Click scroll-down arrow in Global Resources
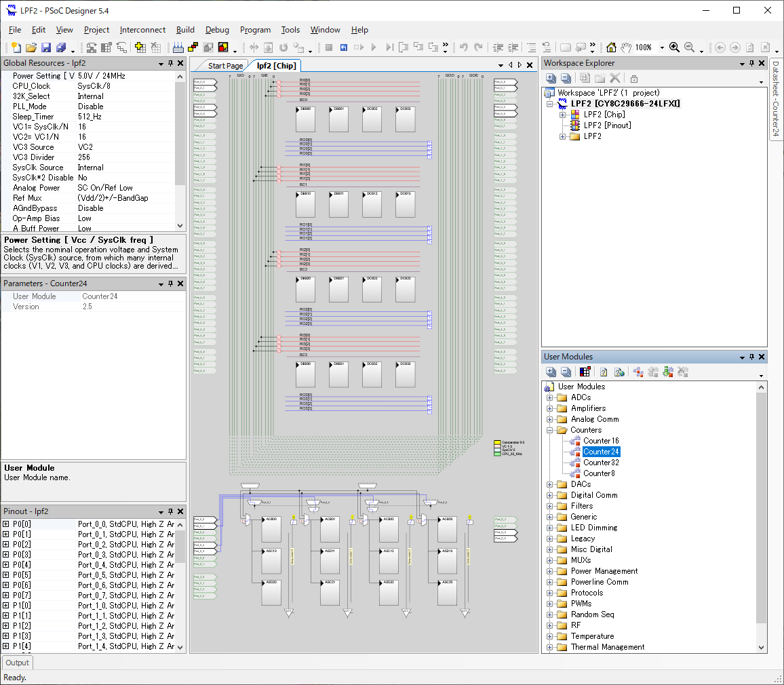This screenshot has width=784, height=685. pos(180,226)
